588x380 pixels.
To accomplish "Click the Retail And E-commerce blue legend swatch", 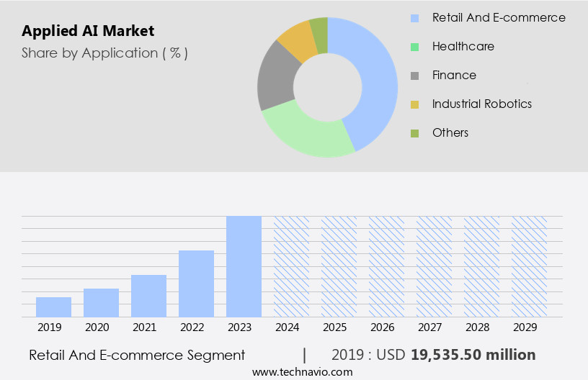I will (414, 18).
